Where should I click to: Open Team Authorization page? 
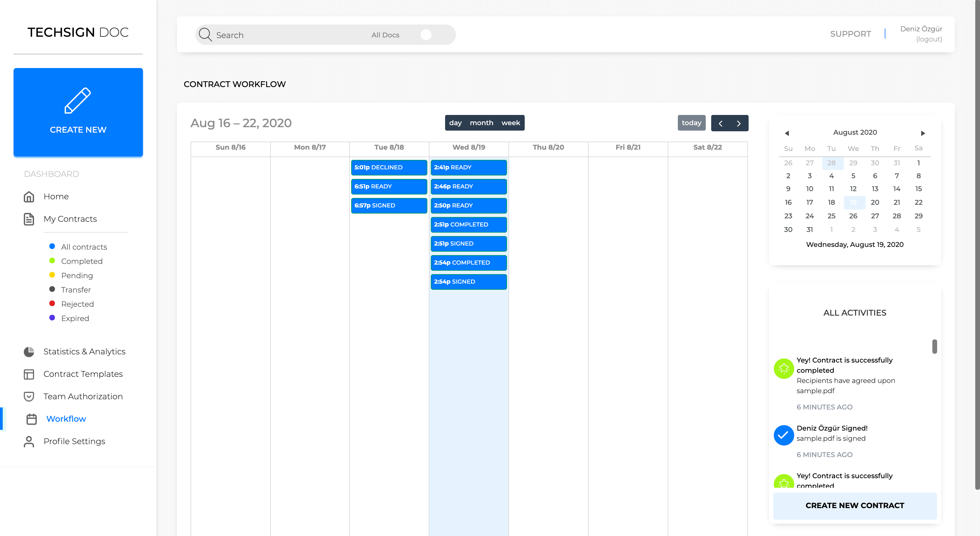[x=83, y=397]
